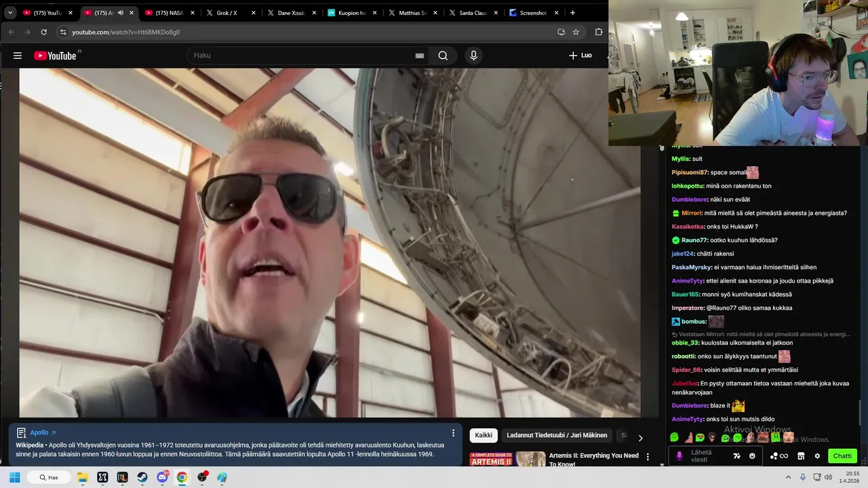Screen dimensions: 868x488
Task: Switch to the Matthias tab
Action: point(414,13)
